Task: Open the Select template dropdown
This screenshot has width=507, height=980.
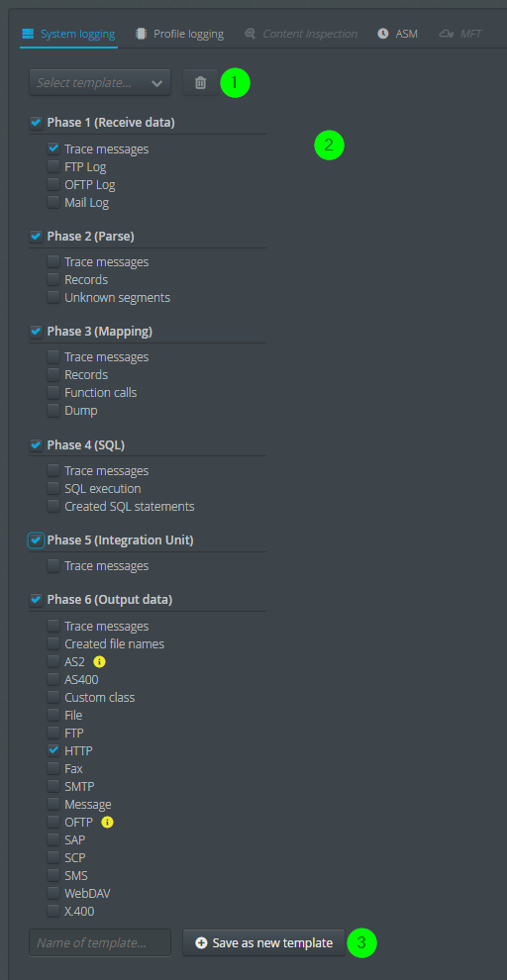Action: tap(100, 82)
